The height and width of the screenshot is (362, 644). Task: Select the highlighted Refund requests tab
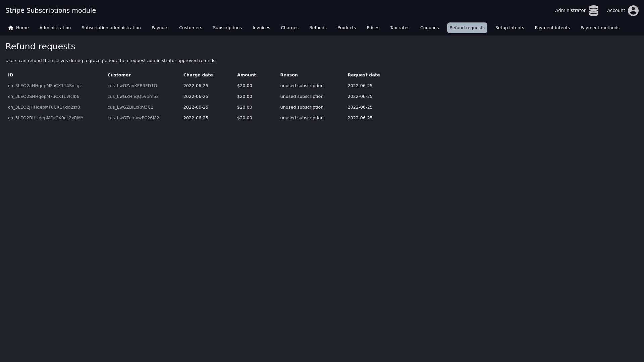467,28
